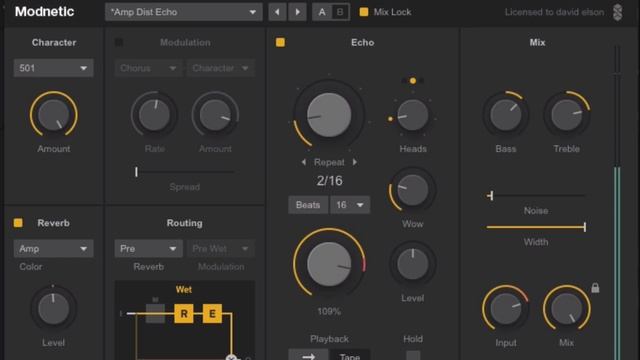Click the large Echo Repeat time knob
Image resolution: width=640 pixels, height=360 pixels.
[x=329, y=115]
